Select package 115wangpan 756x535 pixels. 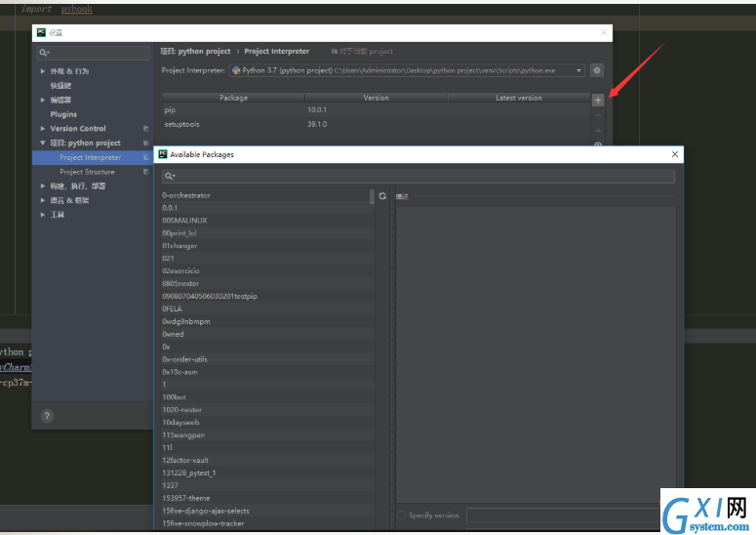267,435
